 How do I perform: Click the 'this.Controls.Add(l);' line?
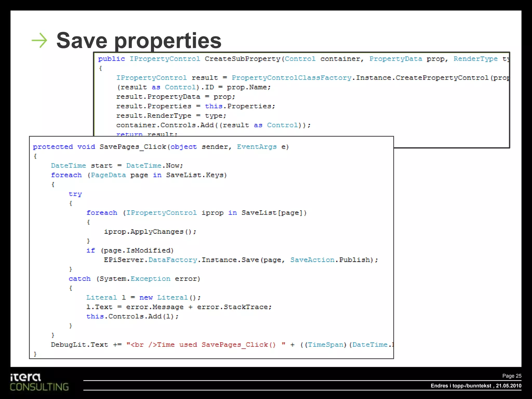pos(132,317)
